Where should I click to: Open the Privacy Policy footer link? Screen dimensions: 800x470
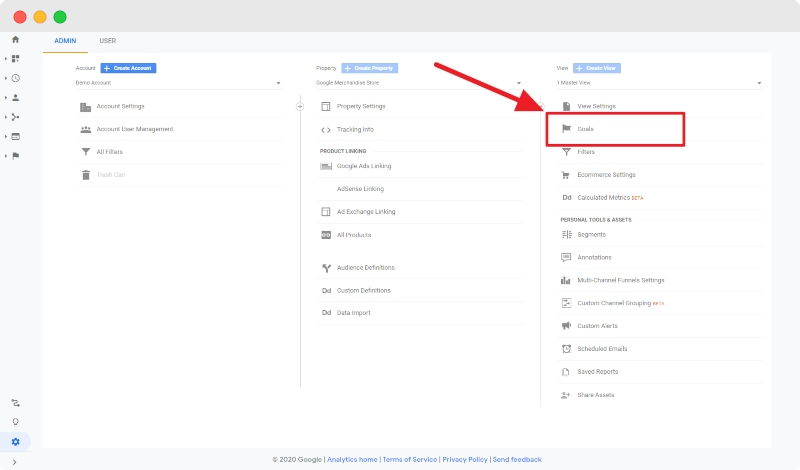click(x=465, y=459)
